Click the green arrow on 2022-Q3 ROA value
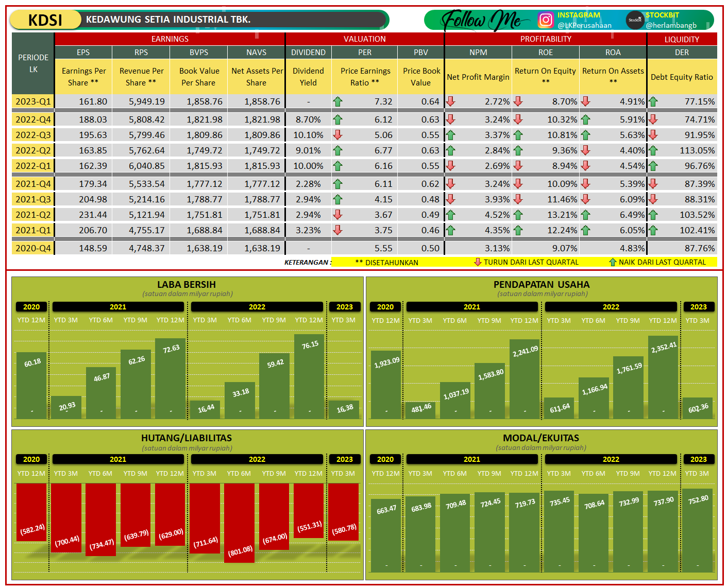 pyautogui.click(x=585, y=135)
